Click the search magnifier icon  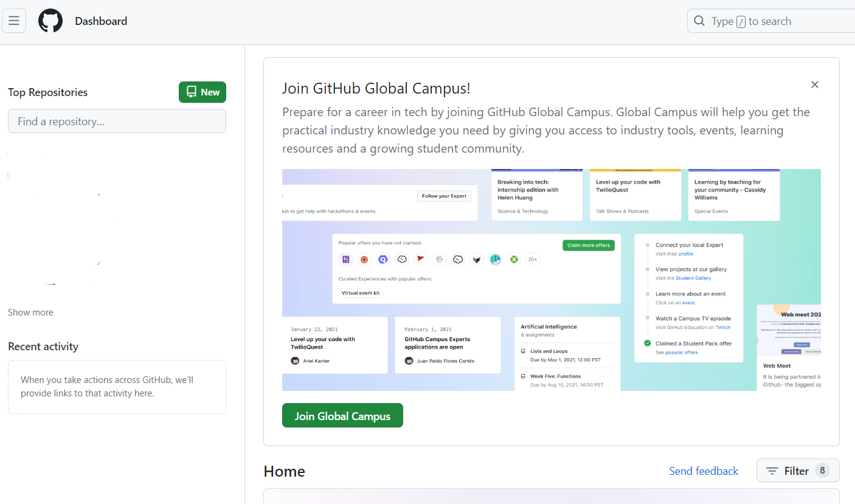pyautogui.click(x=699, y=21)
